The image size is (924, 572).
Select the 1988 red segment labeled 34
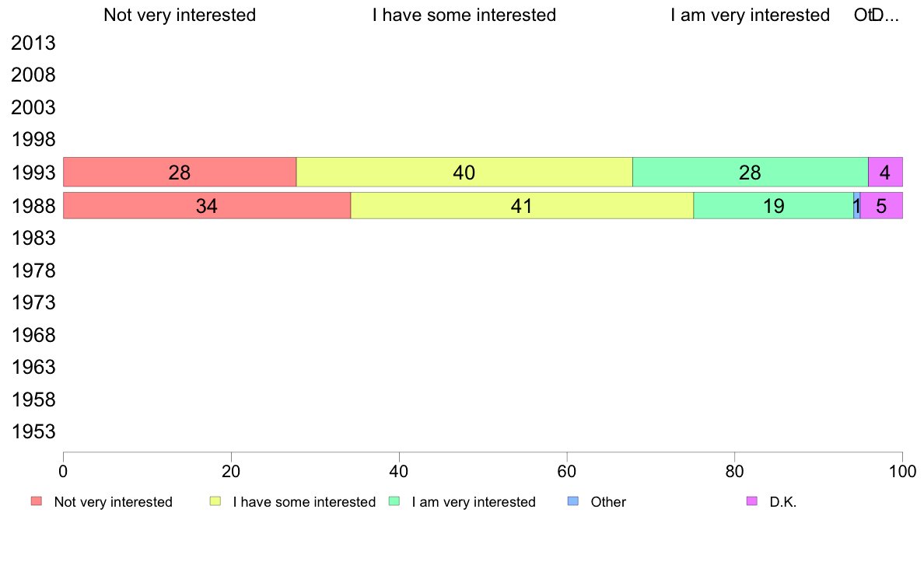[x=207, y=206]
